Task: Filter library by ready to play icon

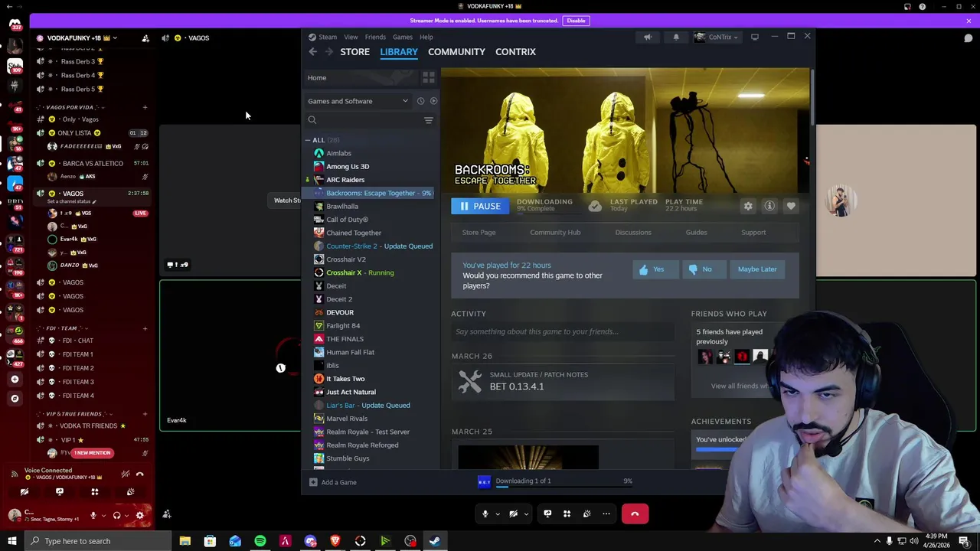Action: click(433, 101)
